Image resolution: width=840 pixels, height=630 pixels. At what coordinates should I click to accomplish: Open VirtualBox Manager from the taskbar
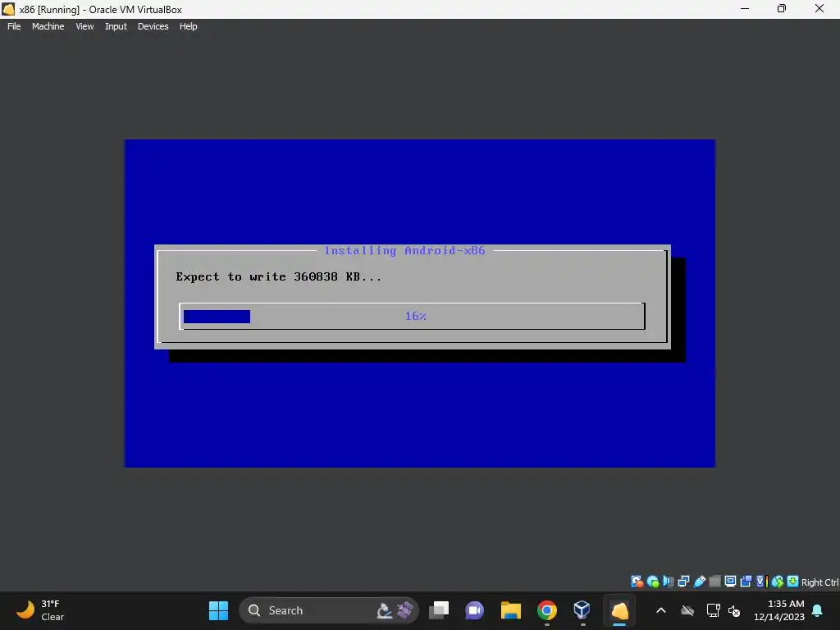point(582,610)
